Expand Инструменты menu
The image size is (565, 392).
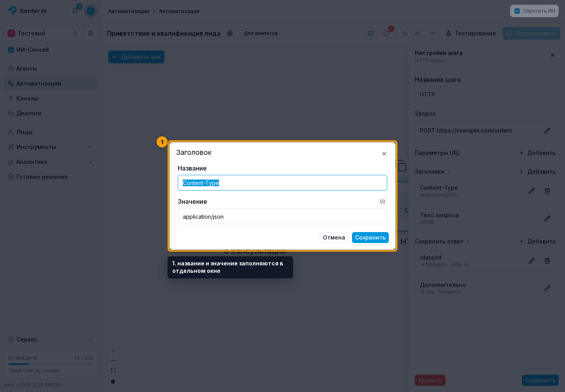pyautogui.click(x=51, y=147)
